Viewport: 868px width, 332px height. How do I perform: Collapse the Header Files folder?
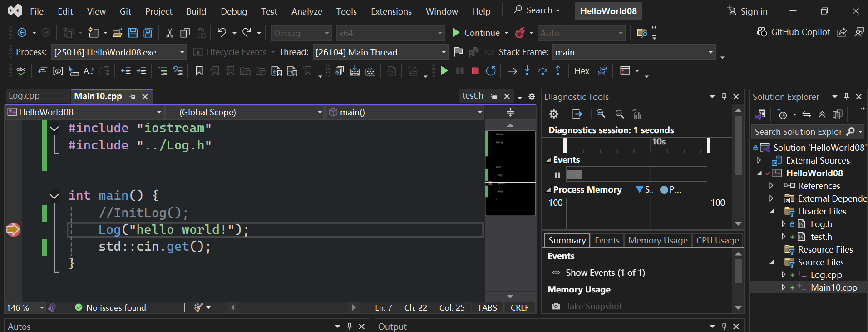tap(772, 212)
